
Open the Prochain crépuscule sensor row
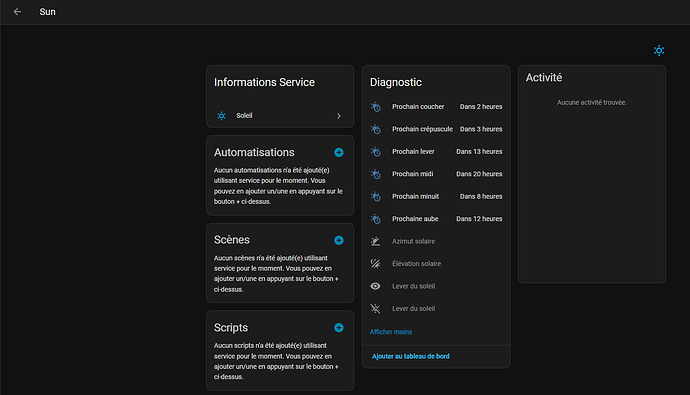tap(436, 129)
